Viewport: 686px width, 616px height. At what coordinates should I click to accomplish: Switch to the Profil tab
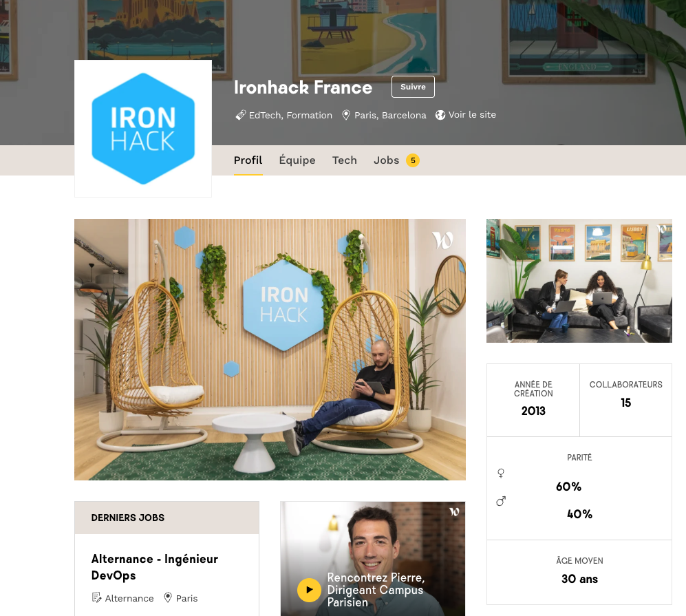click(x=248, y=160)
